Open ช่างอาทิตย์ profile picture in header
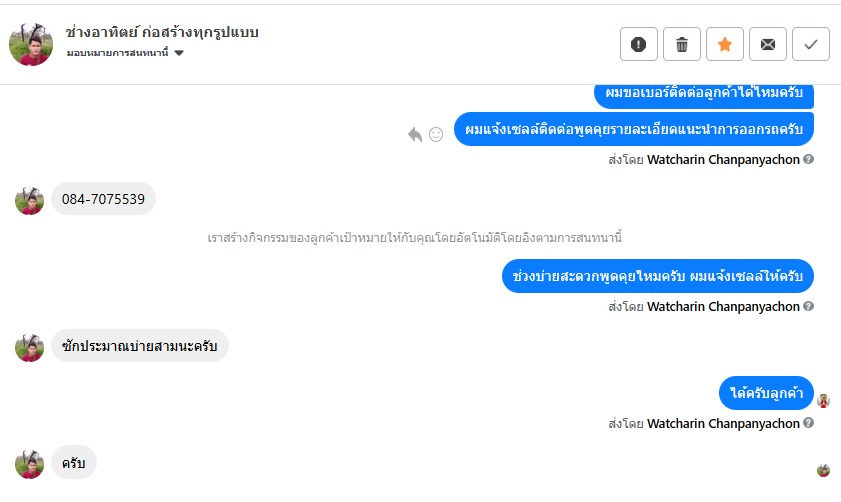The height and width of the screenshot is (502, 841). pos(31,45)
